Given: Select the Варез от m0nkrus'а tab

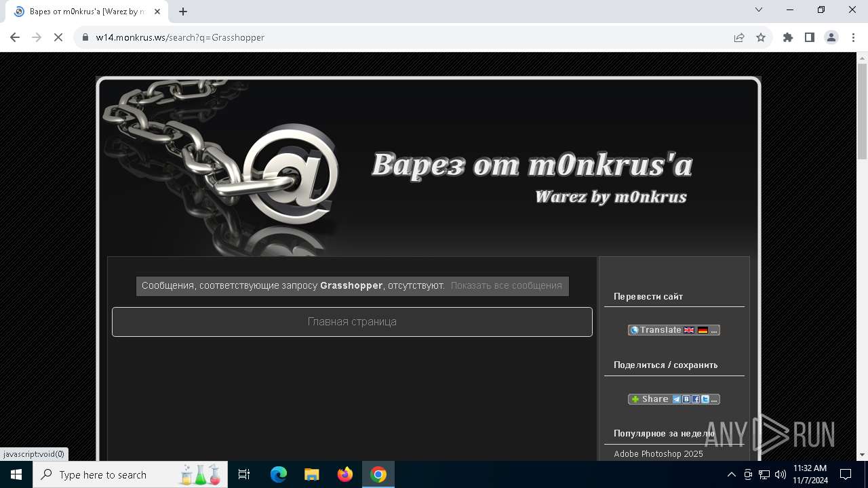Looking at the screenshot, I should (x=87, y=12).
